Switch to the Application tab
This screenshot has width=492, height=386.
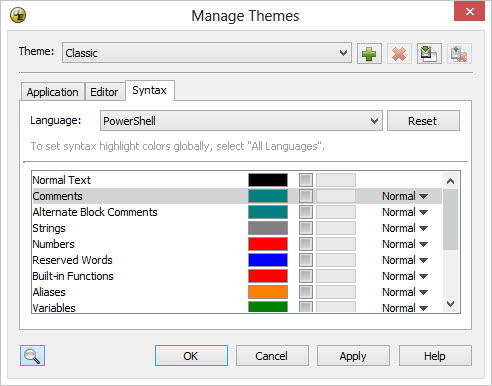(53, 92)
